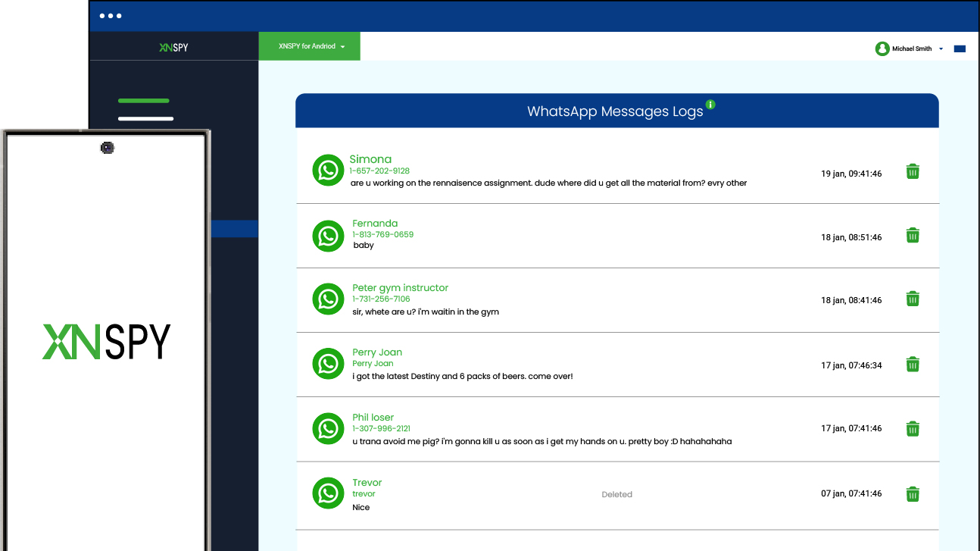This screenshot has height=551, width=980.
Task: Delete Perry Joan's message log
Action: [x=913, y=365]
